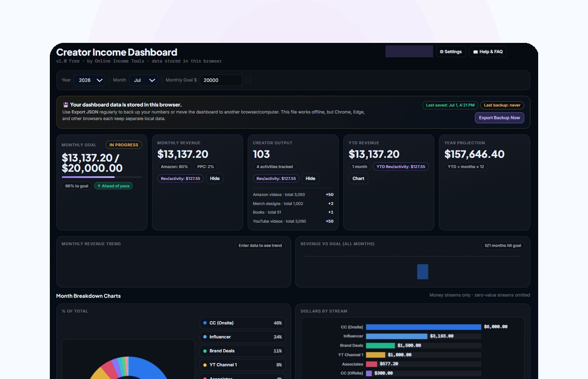Select Influencer legend entry

(x=243, y=337)
